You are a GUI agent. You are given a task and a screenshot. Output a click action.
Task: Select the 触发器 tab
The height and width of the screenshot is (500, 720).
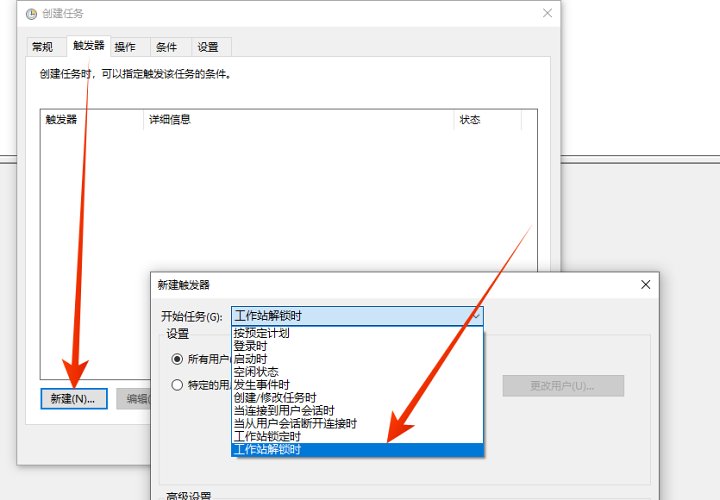(x=89, y=46)
